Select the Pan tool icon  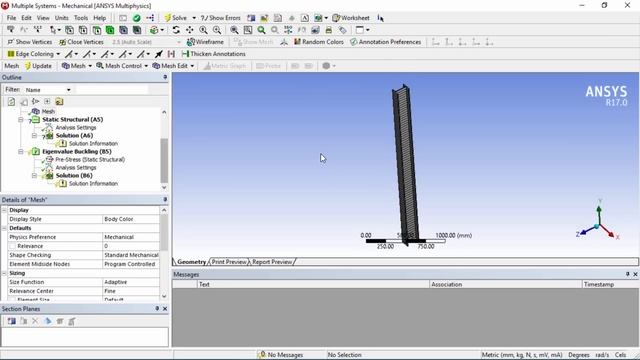[x=190, y=30]
